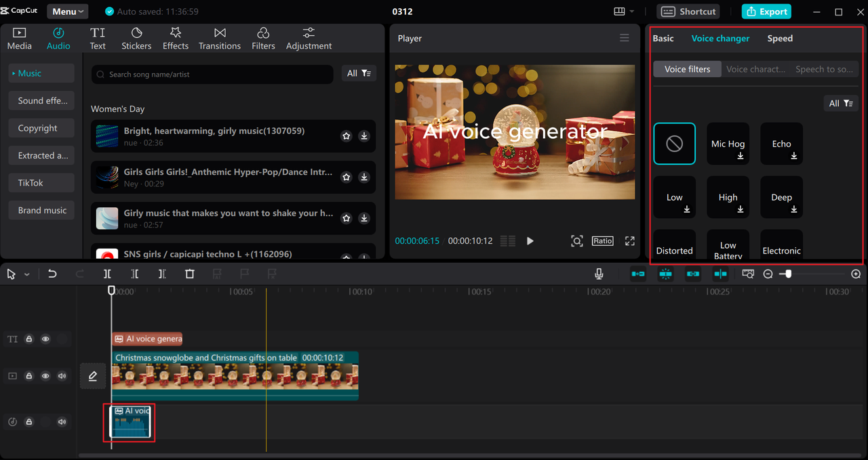Lock the audio track in timeline
The image size is (868, 460).
pos(29,422)
